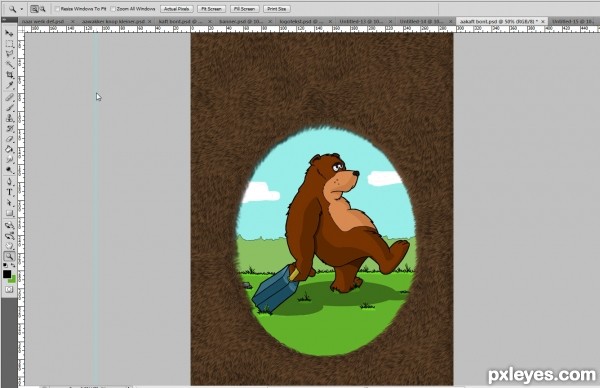Image resolution: width=600 pixels, height=388 pixels.
Task: Select the 3D Orbit camera tool
Action: tap(9, 235)
